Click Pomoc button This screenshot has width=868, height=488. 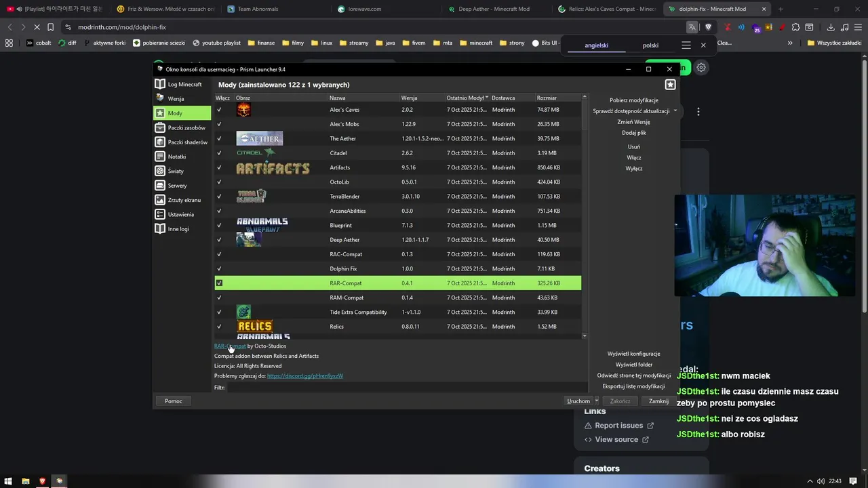[x=174, y=401]
